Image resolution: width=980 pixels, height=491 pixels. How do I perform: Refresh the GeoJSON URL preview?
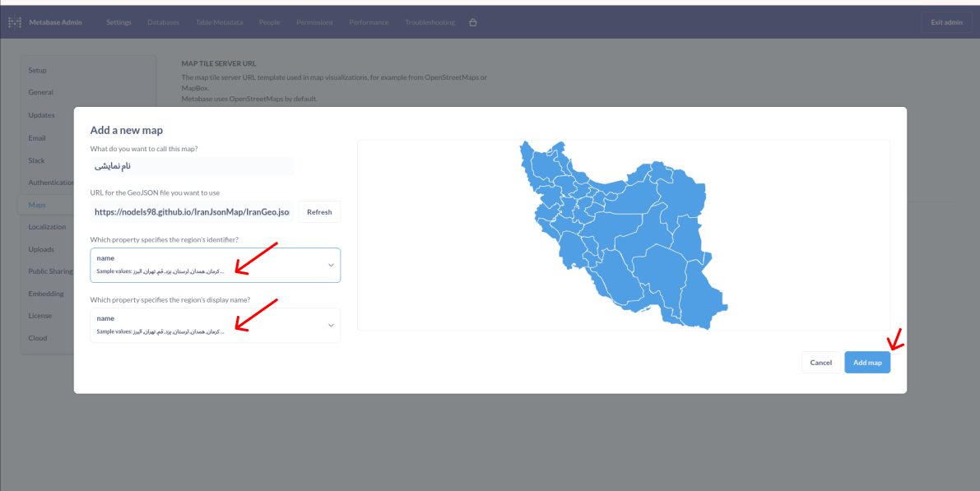click(x=319, y=212)
